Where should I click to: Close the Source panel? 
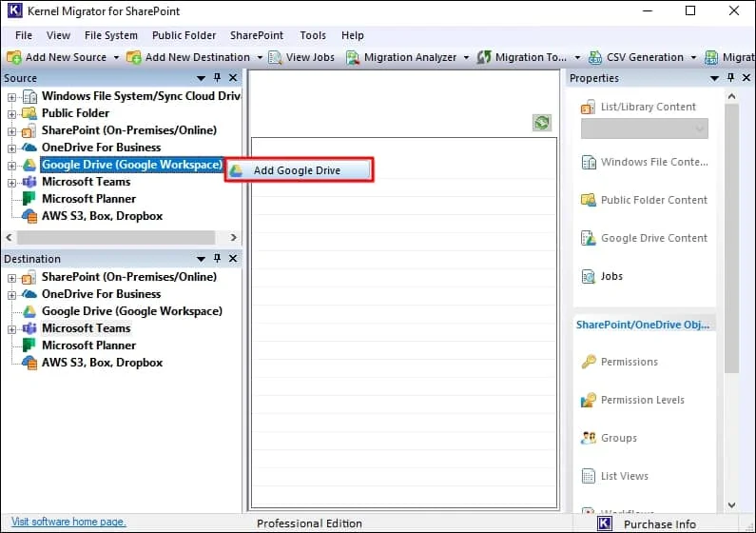pyautogui.click(x=233, y=78)
